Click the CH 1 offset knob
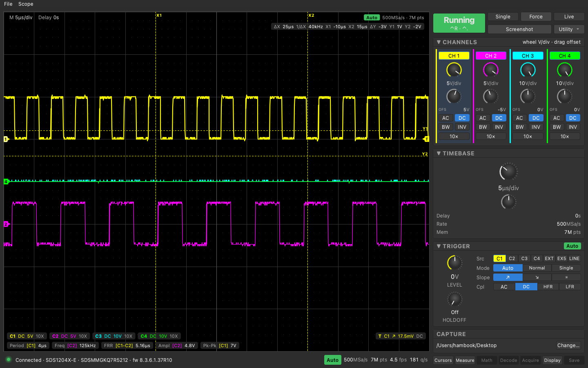The height and width of the screenshot is (368, 588). (x=454, y=96)
